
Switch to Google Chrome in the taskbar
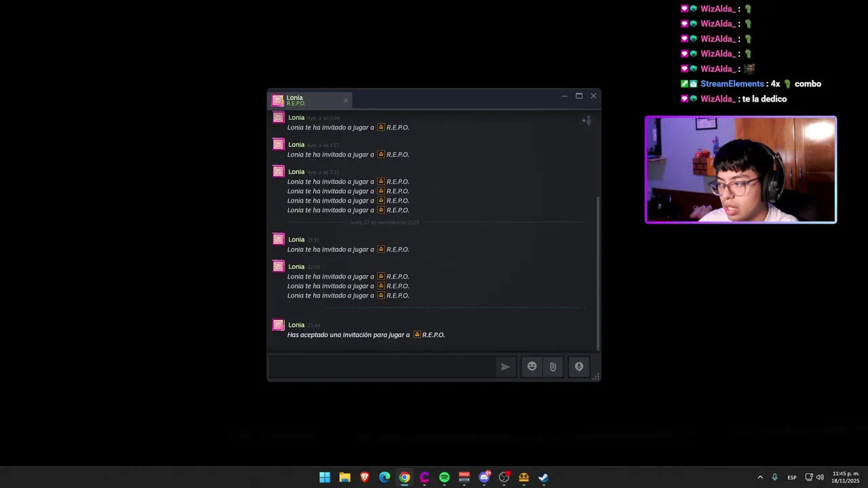(404, 477)
